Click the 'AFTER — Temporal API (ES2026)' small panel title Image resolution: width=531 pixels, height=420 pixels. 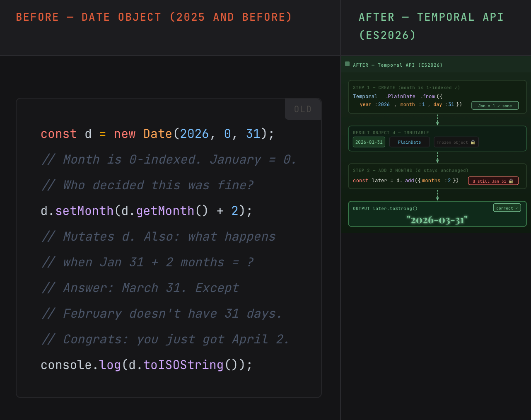pos(398,65)
